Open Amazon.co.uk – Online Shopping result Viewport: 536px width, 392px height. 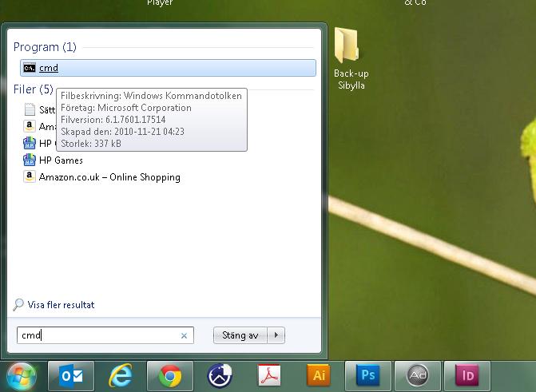[109, 177]
